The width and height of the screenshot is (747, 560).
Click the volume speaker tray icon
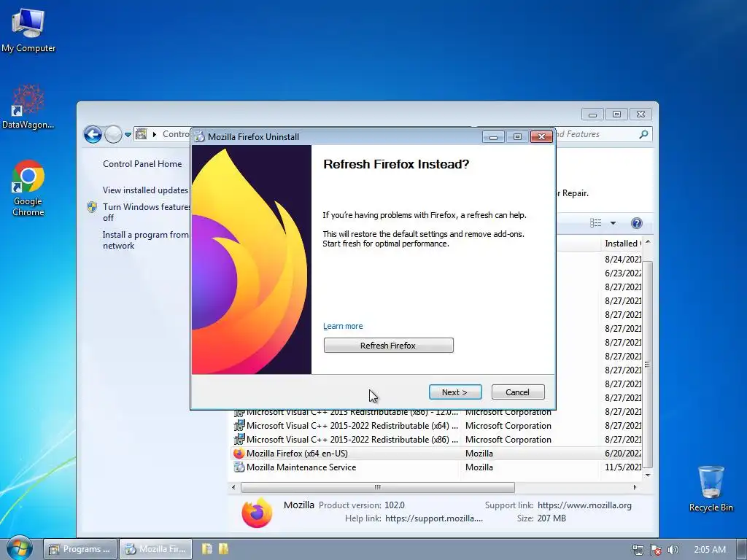(x=673, y=550)
